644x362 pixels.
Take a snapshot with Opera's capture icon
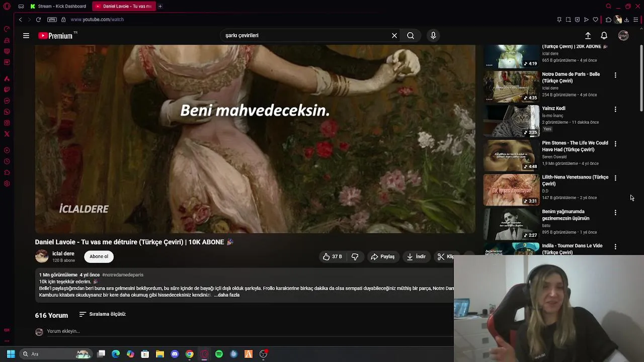pos(568,20)
